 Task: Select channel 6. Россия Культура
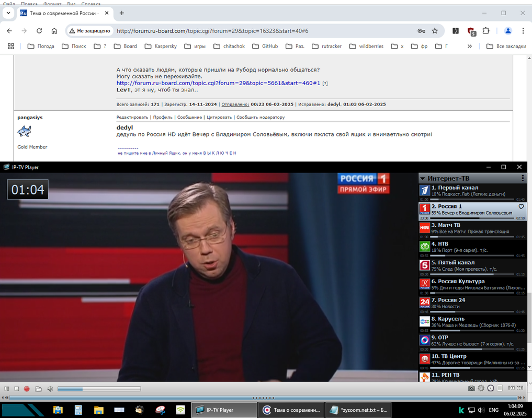coord(472,286)
